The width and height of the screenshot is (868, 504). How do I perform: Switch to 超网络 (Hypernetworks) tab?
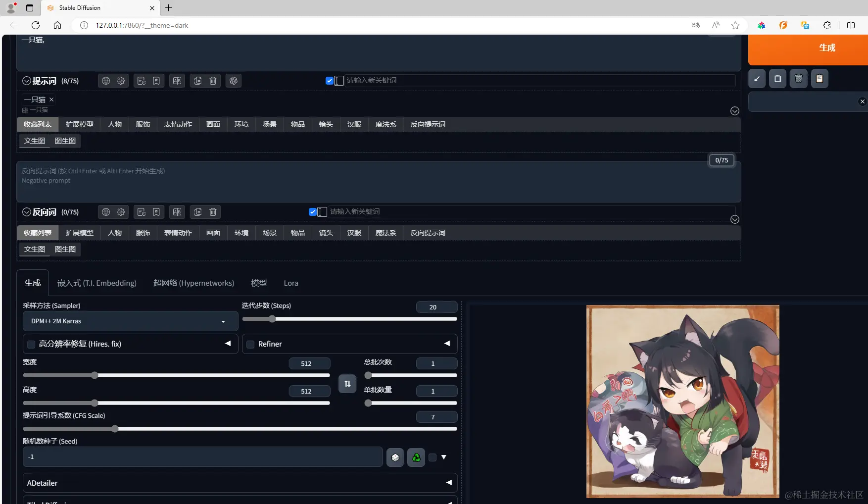tap(193, 283)
